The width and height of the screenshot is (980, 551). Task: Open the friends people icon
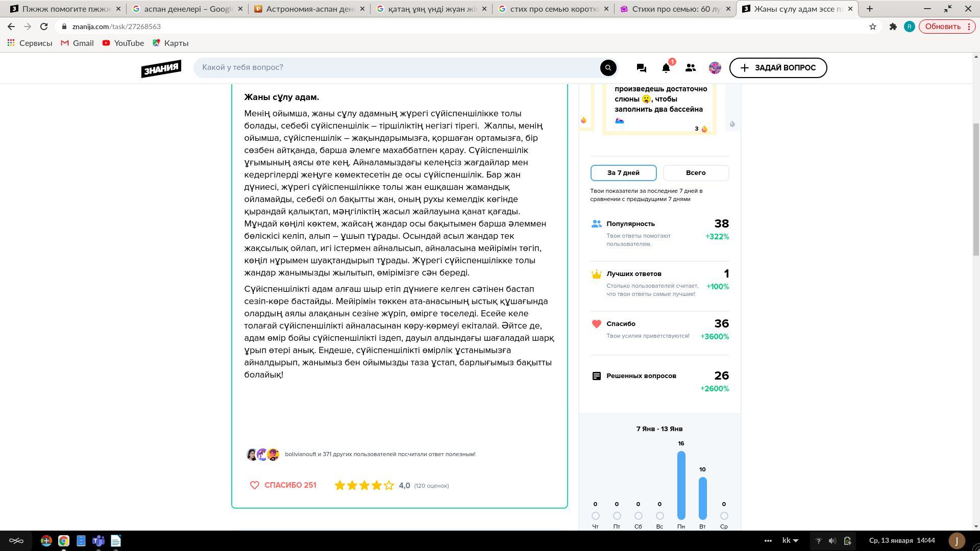click(x=690, y=68)
